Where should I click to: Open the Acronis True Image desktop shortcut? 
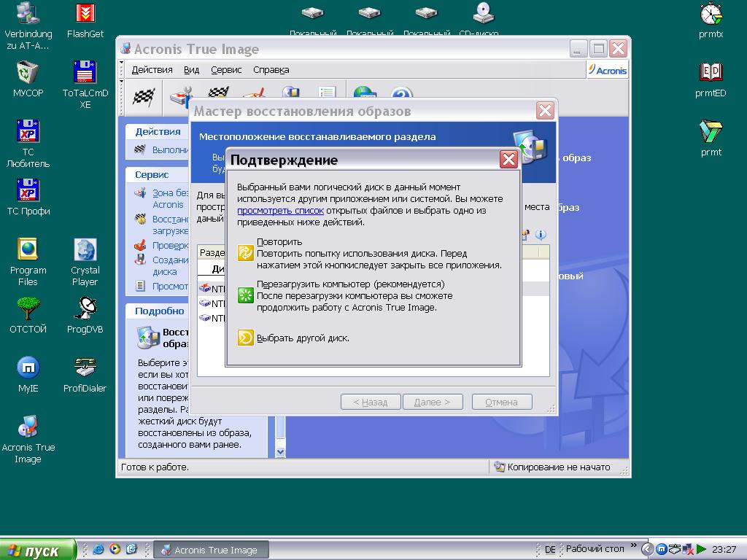(x=28, y=439)
